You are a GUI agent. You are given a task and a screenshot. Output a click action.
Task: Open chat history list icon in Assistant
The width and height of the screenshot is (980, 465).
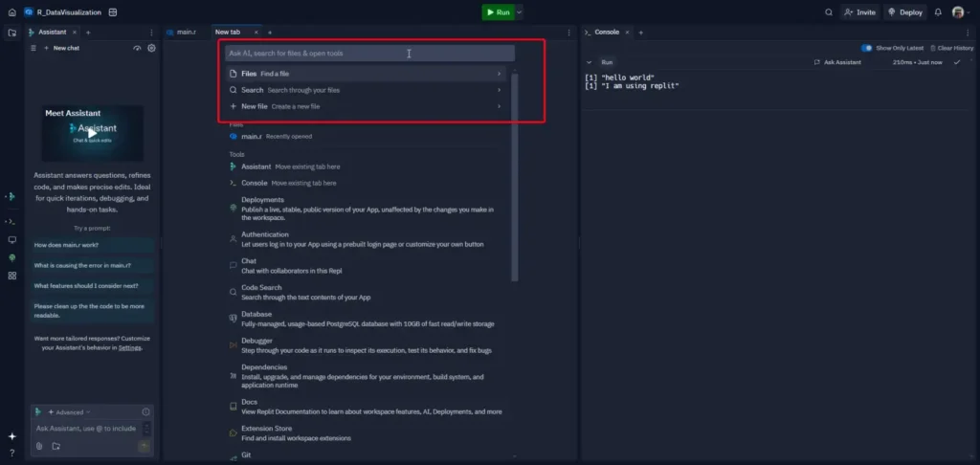coord(33,48)
